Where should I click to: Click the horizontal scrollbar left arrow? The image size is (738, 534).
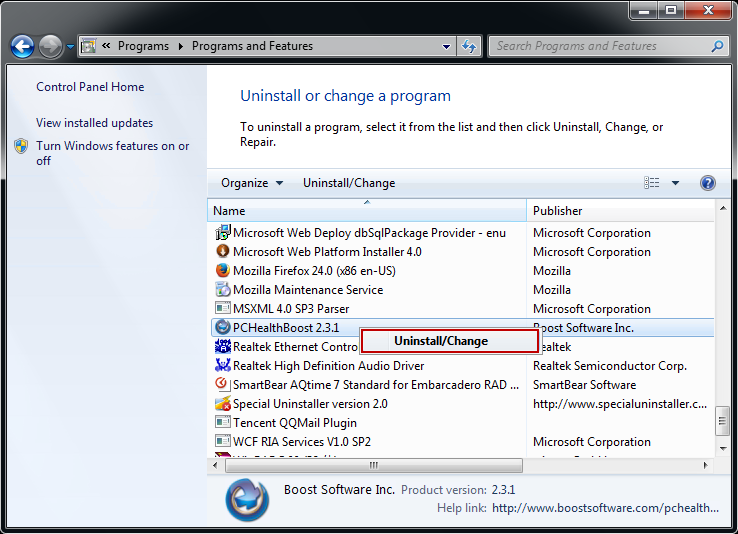[x=215, y=465]
